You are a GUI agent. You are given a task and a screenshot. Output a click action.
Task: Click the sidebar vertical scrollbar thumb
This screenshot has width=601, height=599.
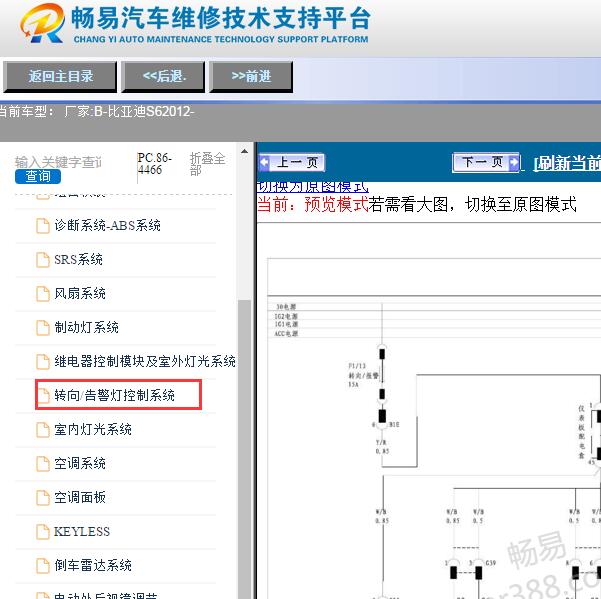click(244, 449)
